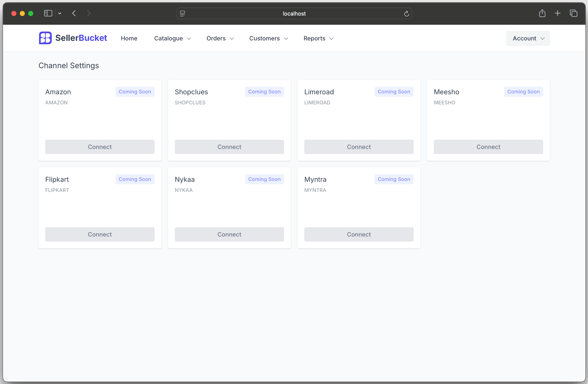Click the SHOPCLUES uppercase code label

(190, 103)
